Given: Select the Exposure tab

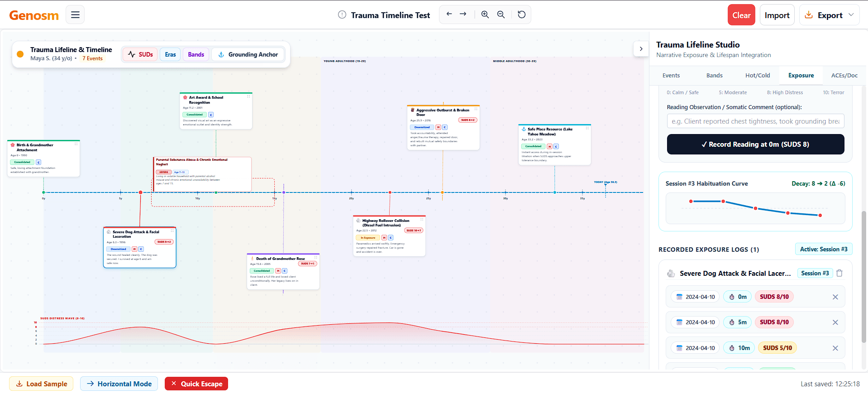Looking at the screenshot, I should [801, 76].
